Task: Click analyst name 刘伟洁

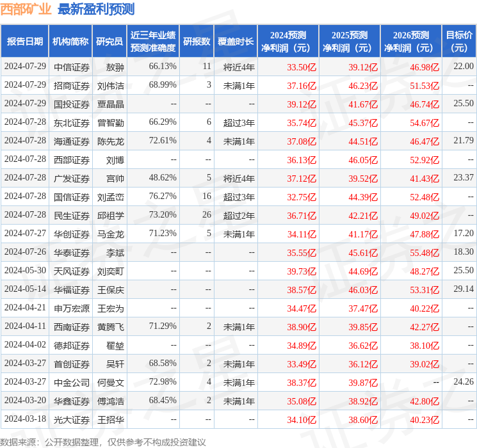Action: point(111,86)
